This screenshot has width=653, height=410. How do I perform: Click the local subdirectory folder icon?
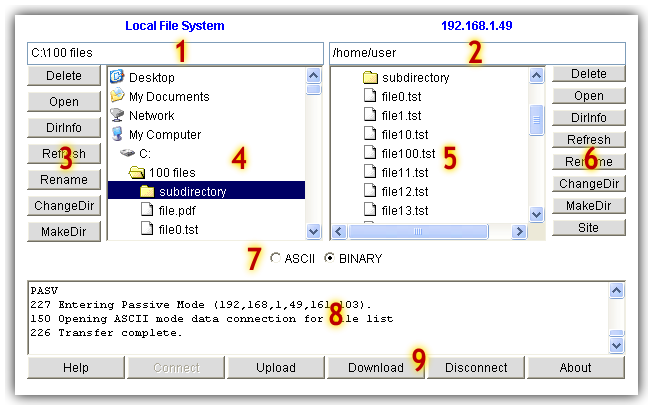click(x=147, y=191)
